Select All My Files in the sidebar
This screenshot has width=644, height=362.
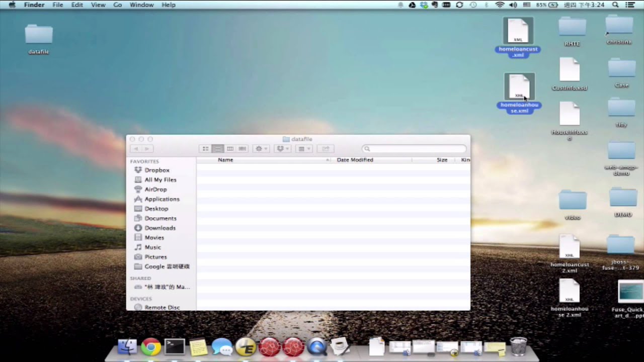[160, 179]
